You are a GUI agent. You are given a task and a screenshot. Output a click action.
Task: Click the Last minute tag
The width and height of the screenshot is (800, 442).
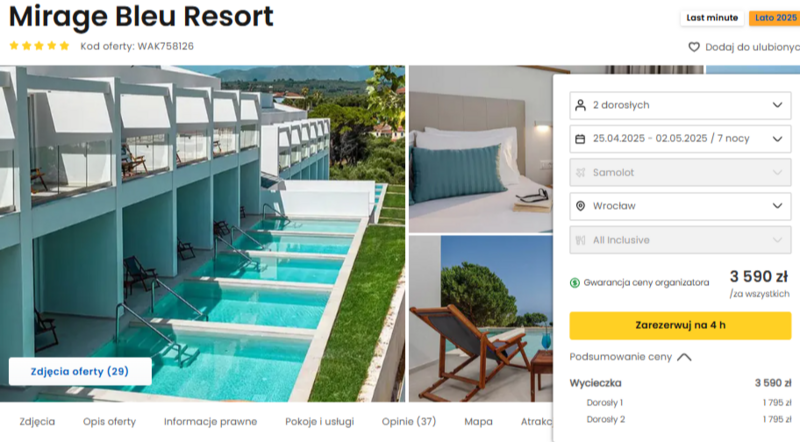712,18
